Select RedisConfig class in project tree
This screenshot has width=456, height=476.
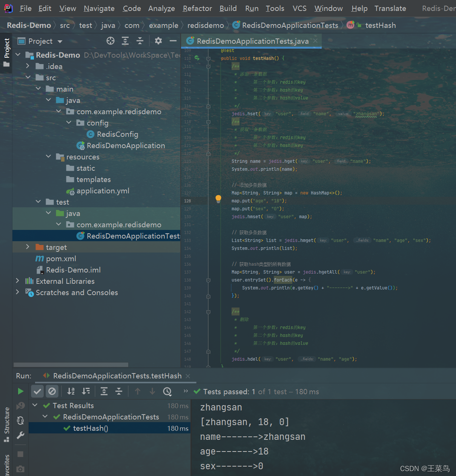tap(117, 134)
